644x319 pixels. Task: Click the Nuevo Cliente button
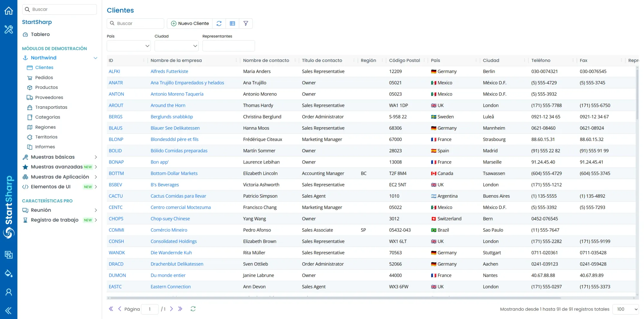coord(189,23)
